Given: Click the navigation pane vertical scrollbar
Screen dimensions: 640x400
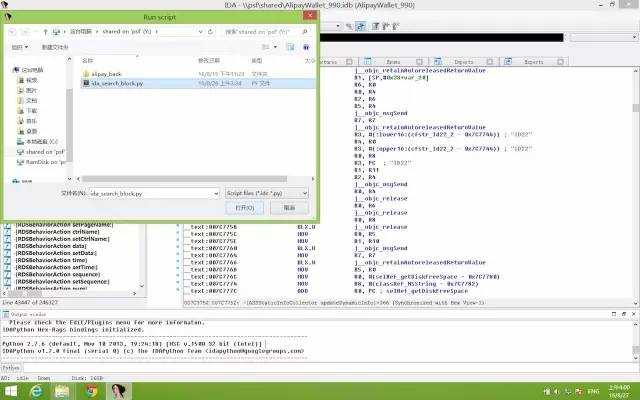Looking at the screenshot, I should (69, 124).
